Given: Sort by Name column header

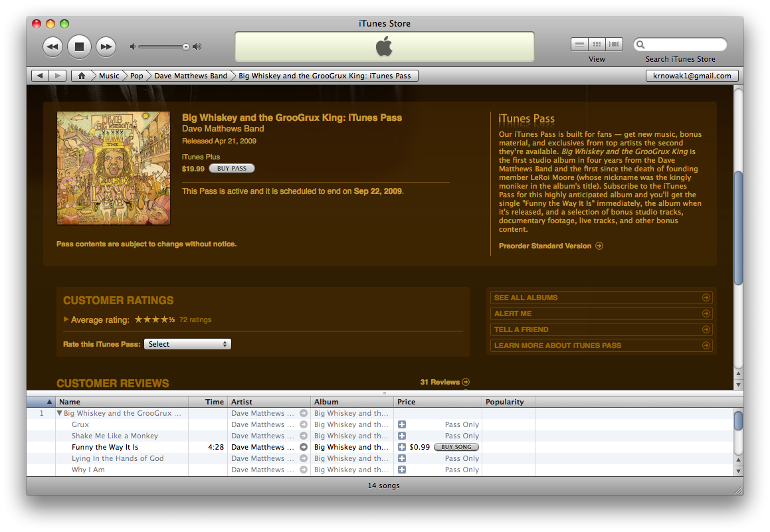Looking at the screenshot, I should [x=122, y=401].
